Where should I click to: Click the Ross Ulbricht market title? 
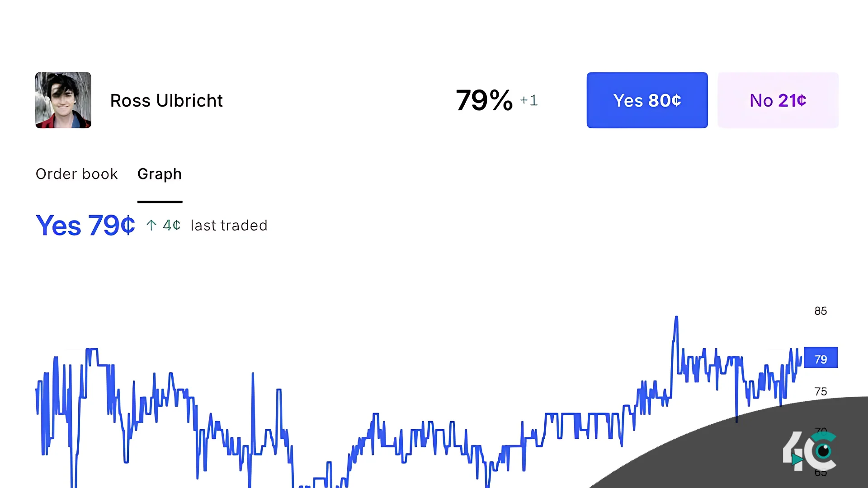(166, 100)
